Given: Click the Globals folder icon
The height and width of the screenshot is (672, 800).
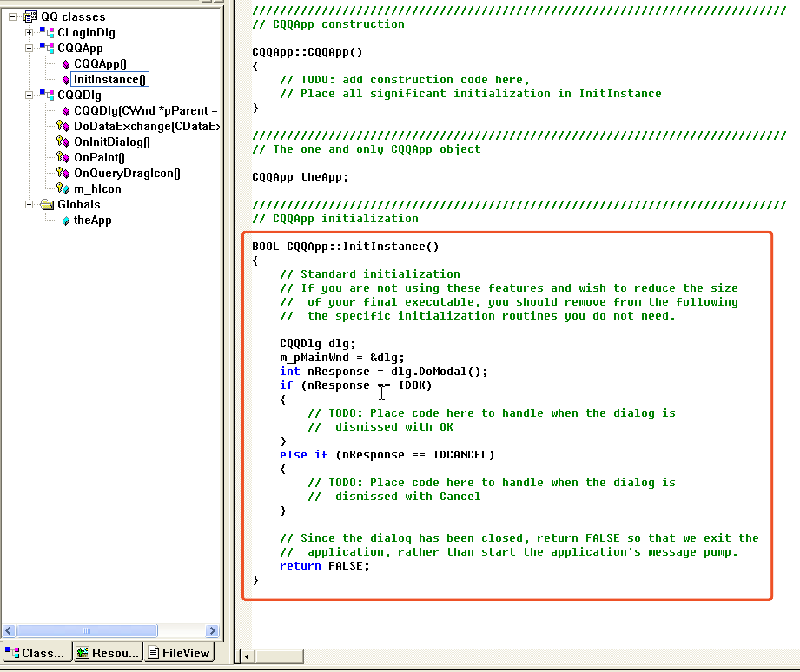Looking at the screenshot, I should (47, 204).
